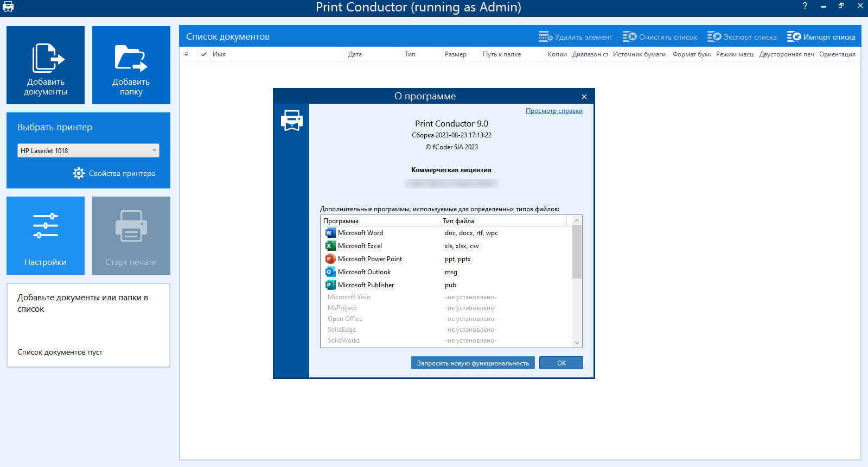
Task: Click the OK button in About dialog
Action: tap(561, 363)
